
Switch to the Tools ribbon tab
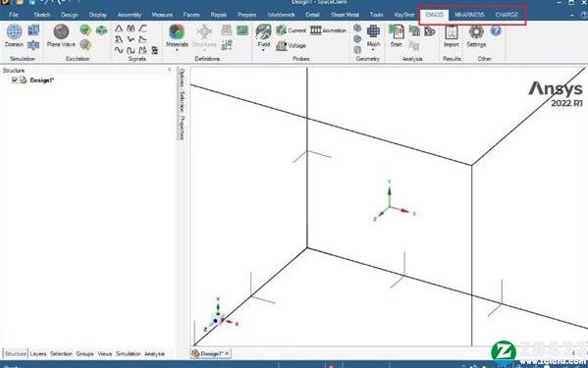377,15
